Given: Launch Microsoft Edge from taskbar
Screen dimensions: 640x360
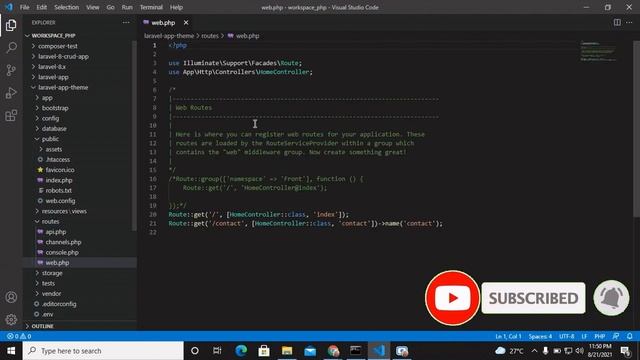Looking at the screenshot, I should 241,351.
